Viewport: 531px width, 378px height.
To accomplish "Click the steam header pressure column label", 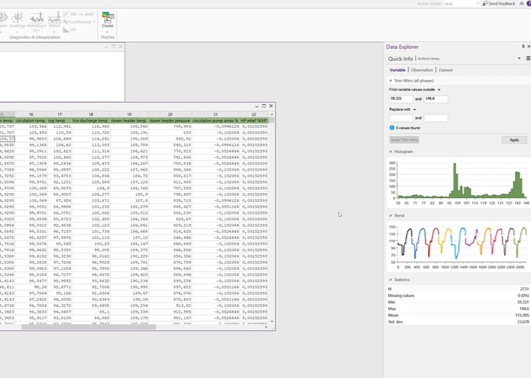I will tap(170, 120).
